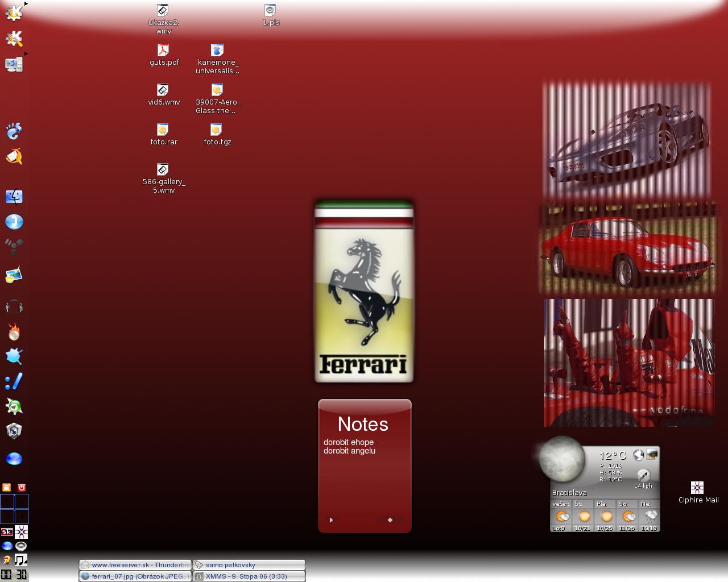The width and height of the screenshot is (728, 582).
Task: Click the Notes widget play arrow
Action: point(331,519)
